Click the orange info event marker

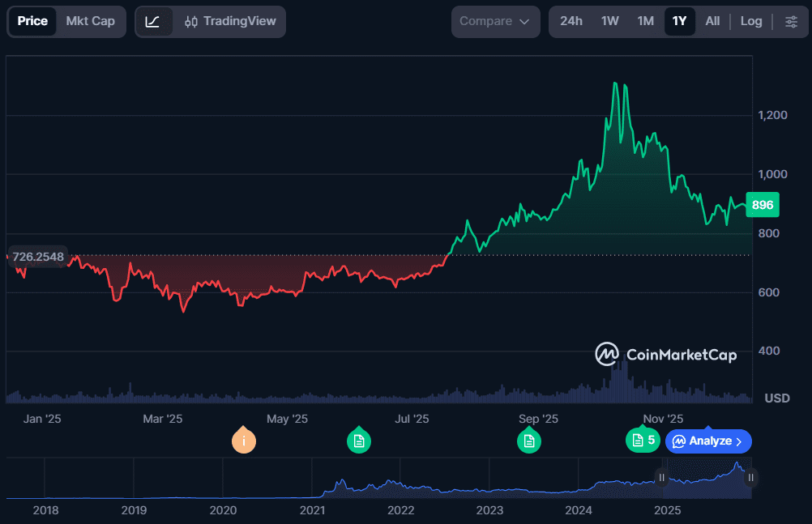pos(244,441)
